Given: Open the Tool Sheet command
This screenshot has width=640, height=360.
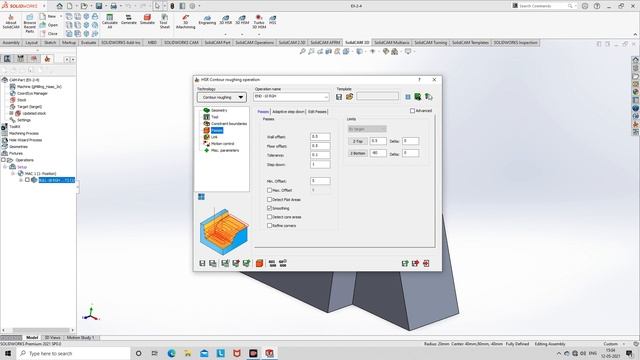Looking at the screenshot, I should tap(164, 21).
